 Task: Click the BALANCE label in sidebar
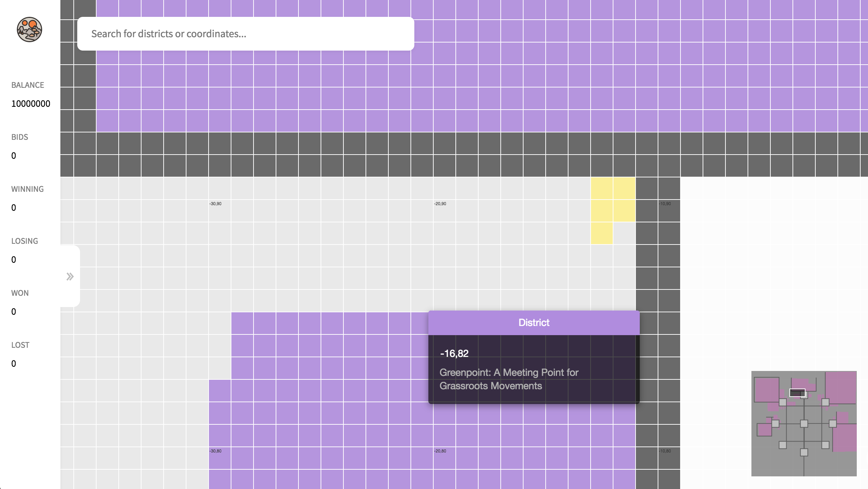point(28,85)
